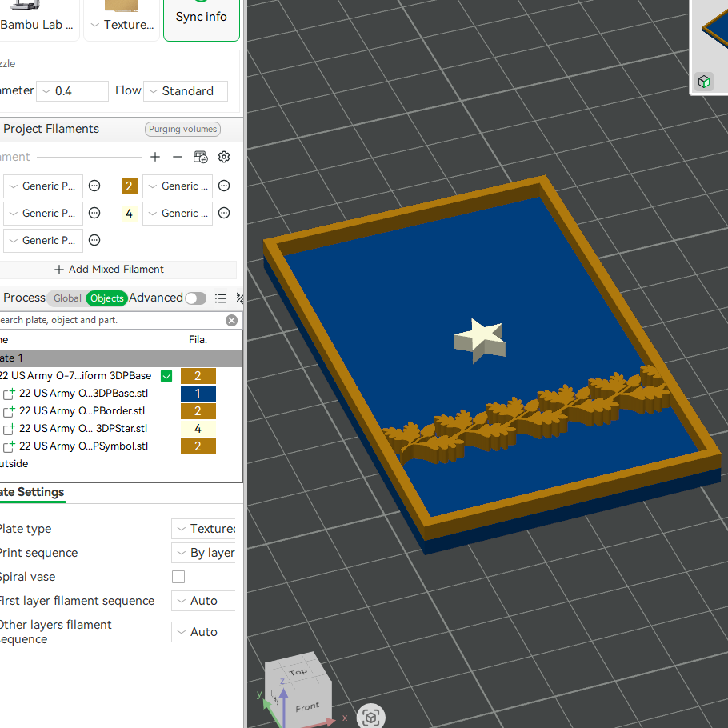Open filament 4 Generic preset dropdown
This screenshot has width=728, height=728.
[x=178, y=214]
